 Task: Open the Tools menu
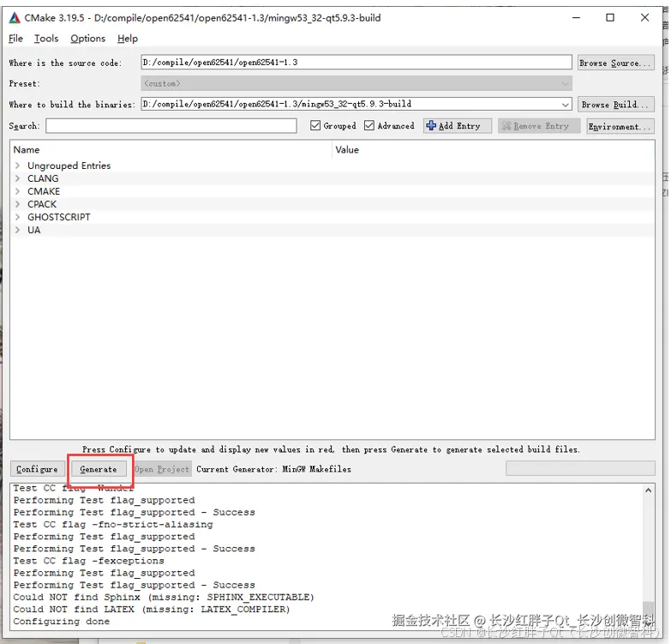point(46,39)
